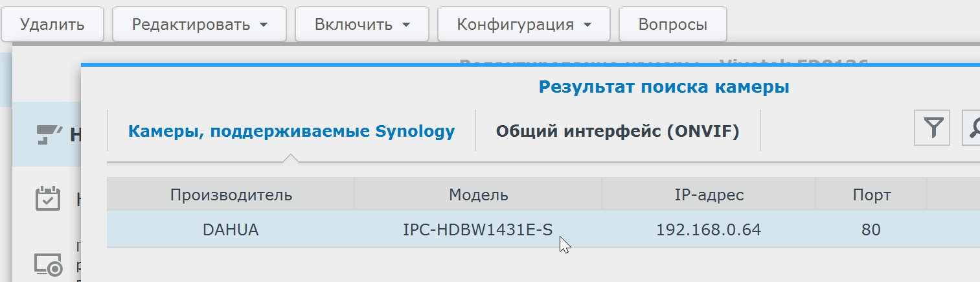
Task: Switch to Камеры, поддерживаемые Synology tab
Action: [x=291, y=132]
